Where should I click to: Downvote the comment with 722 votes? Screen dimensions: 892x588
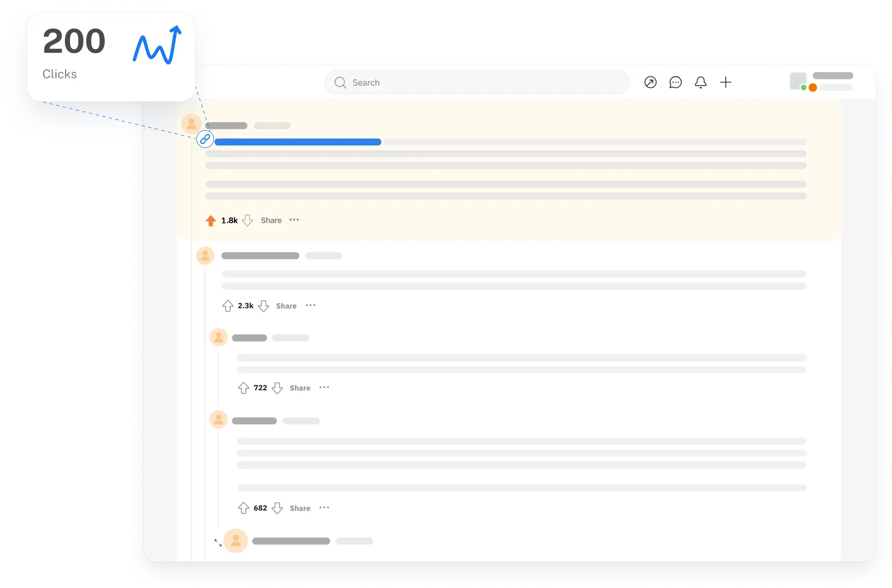277,388
